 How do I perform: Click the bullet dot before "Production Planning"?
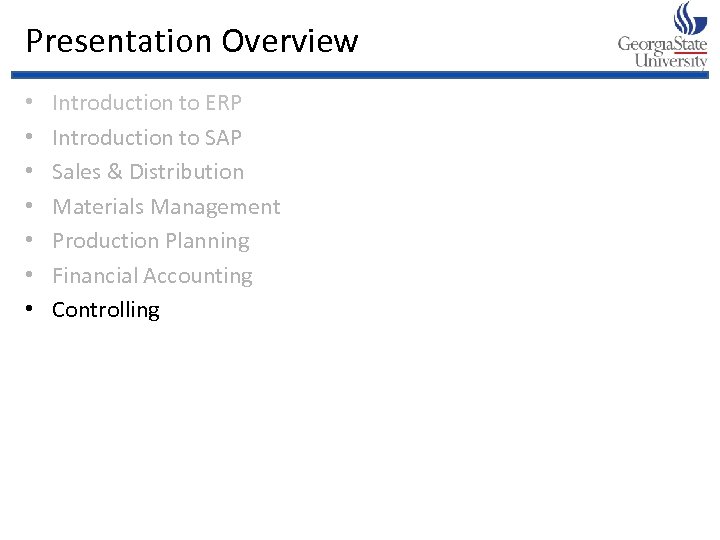[31, 241]
